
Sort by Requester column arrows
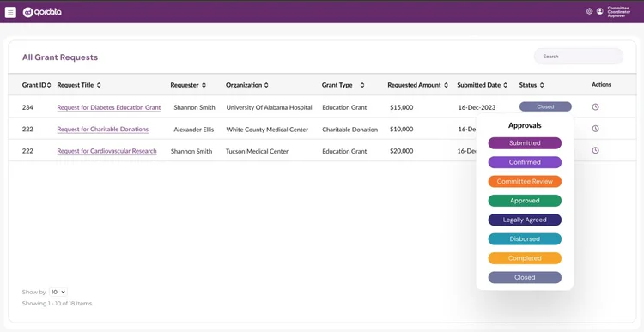pyautogui.click(x=204, y=86)
